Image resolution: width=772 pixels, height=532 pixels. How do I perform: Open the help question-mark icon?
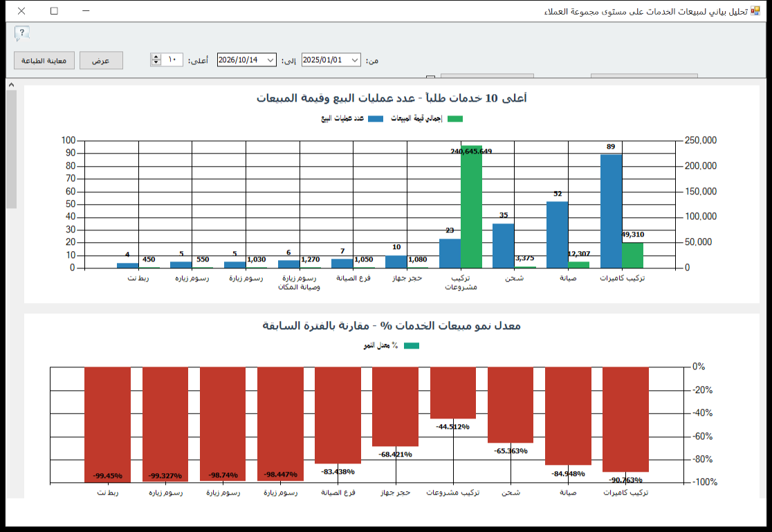tap(21, 33)
